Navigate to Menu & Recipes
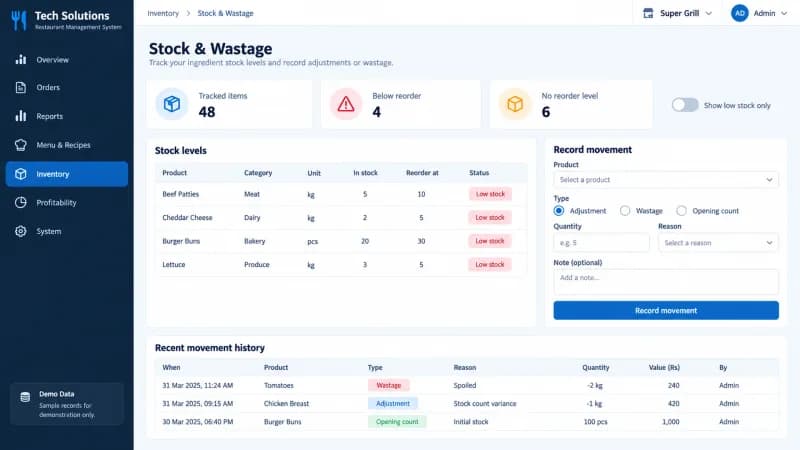The height and width of the screenshot is (450, 800). click(67, 145)
